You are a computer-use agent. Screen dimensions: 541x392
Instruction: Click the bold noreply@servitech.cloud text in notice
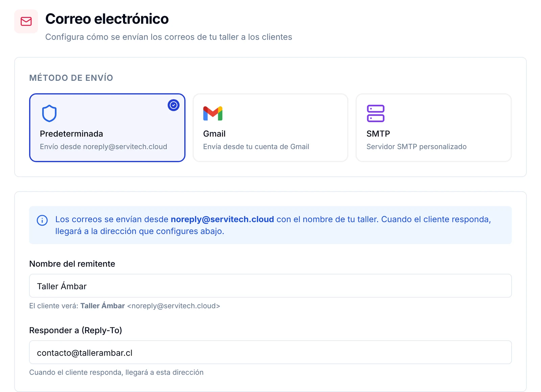[x=222, y=219]
